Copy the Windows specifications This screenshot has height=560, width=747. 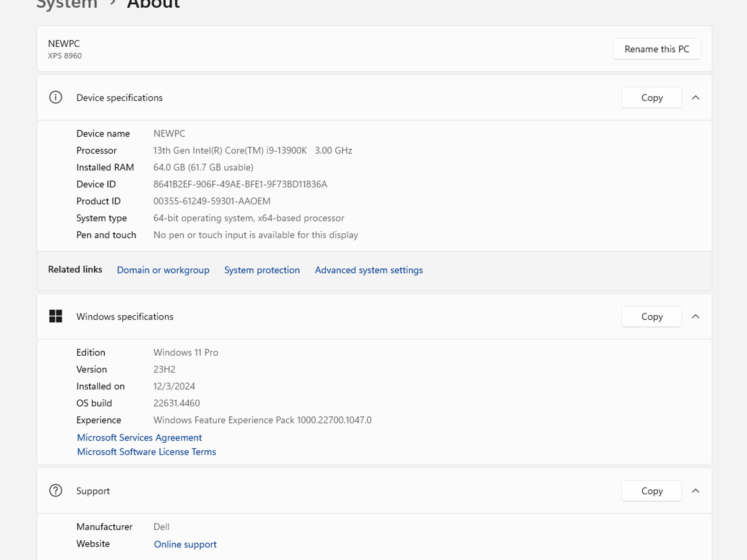tap(651, 316)
